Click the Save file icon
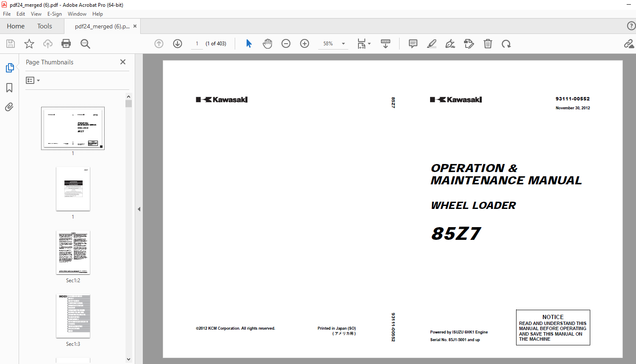The height and width of the screenshot is (364, 636). click(x=11, y=44)
